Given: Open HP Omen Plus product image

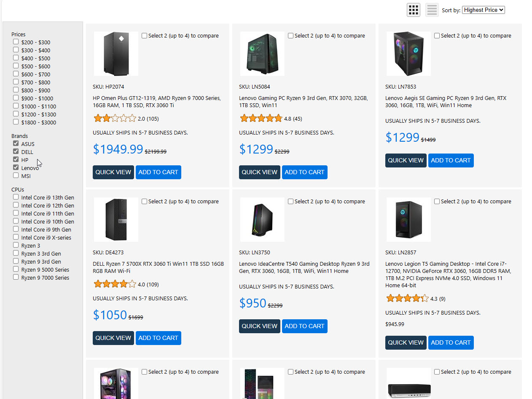Looking at the screenshot, I should click(116, 54).
